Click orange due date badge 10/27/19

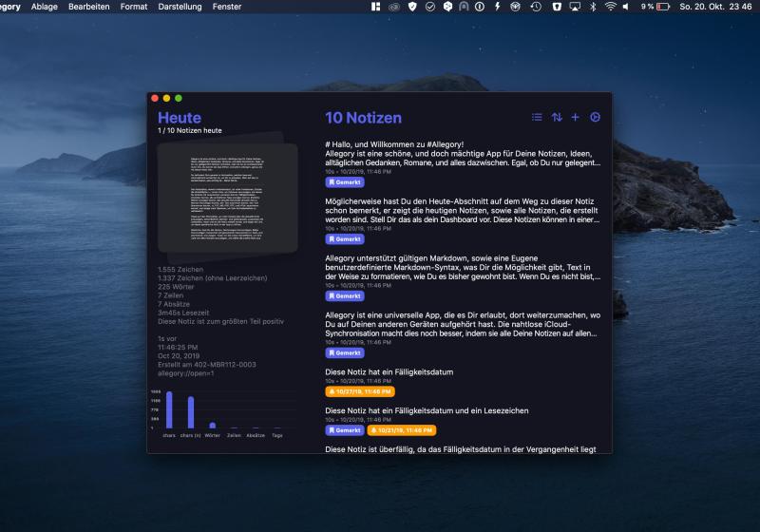(x=360, y=391)
